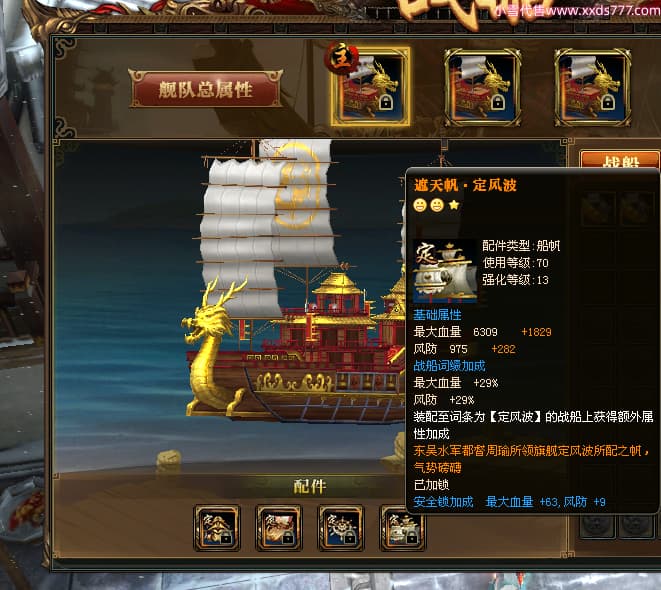Select the main ship thumbnail marked 主
661x590 pixels.
pos(371,87)
